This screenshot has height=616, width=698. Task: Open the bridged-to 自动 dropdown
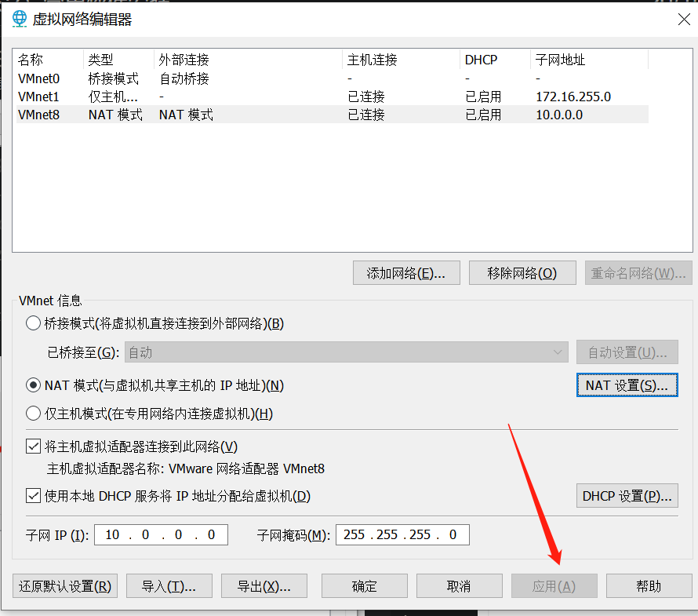[x=347, y=352]
